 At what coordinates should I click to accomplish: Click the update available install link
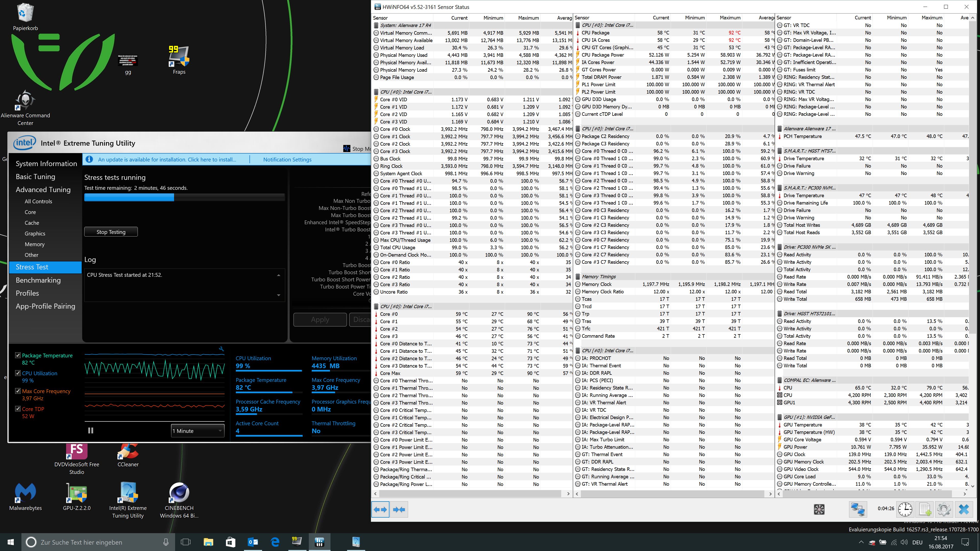click(167, 160)
